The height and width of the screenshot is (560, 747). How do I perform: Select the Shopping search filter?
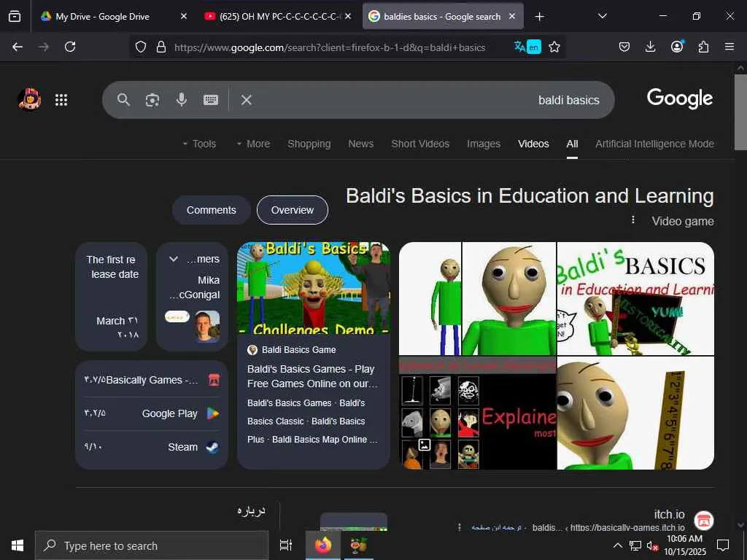point(309,144)
